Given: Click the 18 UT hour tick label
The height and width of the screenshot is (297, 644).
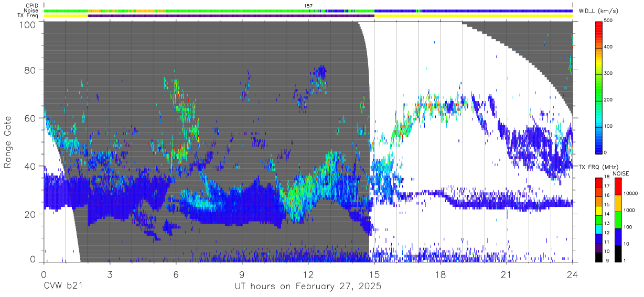Looking at the screenshot, I should [440, 274].
